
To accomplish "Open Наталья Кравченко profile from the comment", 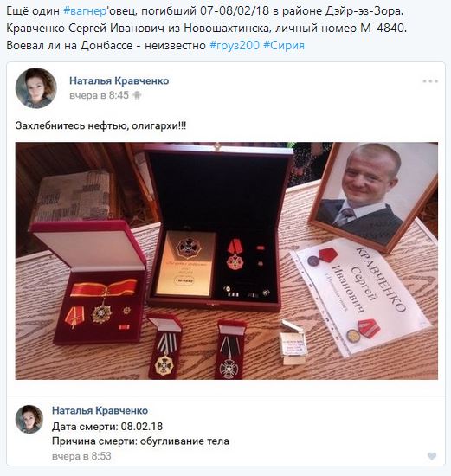I will (100, 410).
